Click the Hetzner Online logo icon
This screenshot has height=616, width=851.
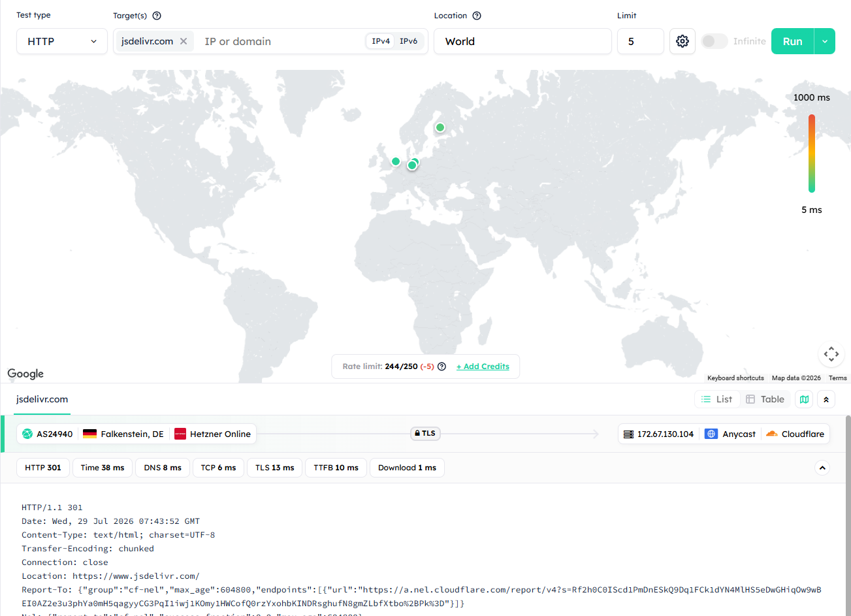(180, 434)
